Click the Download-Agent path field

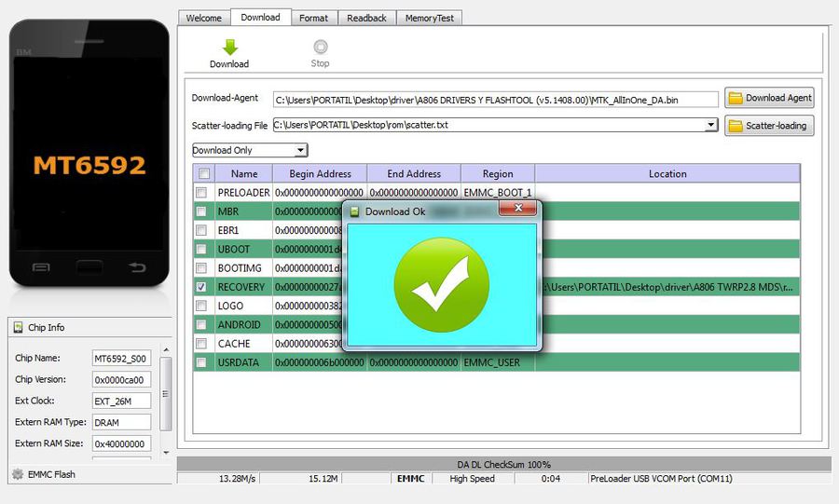[496, 100]
